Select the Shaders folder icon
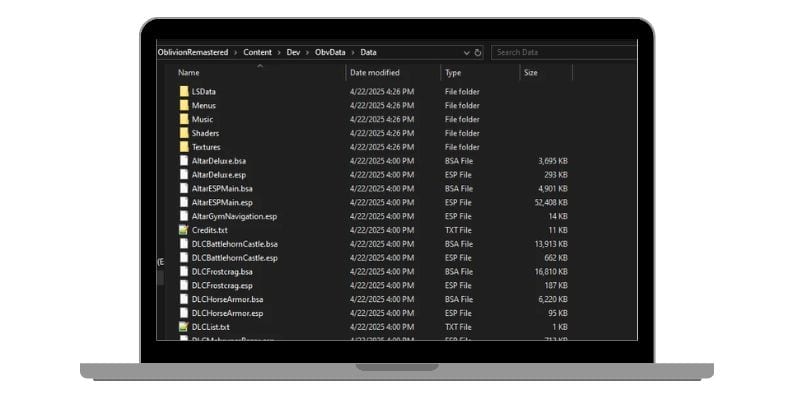The height and width of the screenshot is (398, 794). (184, 133)
